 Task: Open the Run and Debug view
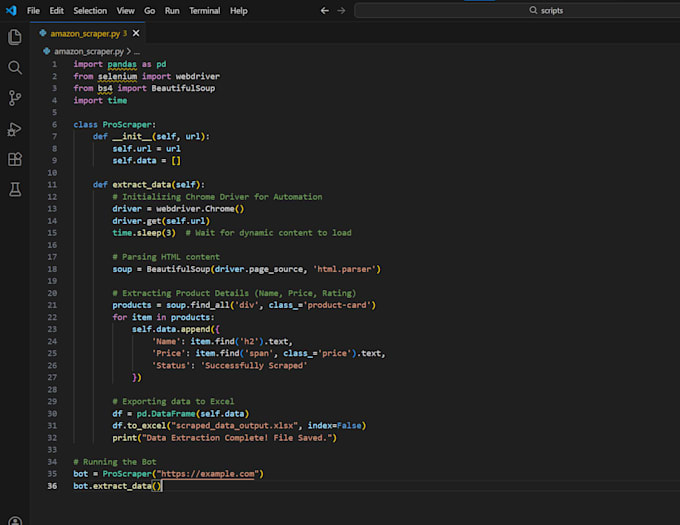(x=15, y=129)
